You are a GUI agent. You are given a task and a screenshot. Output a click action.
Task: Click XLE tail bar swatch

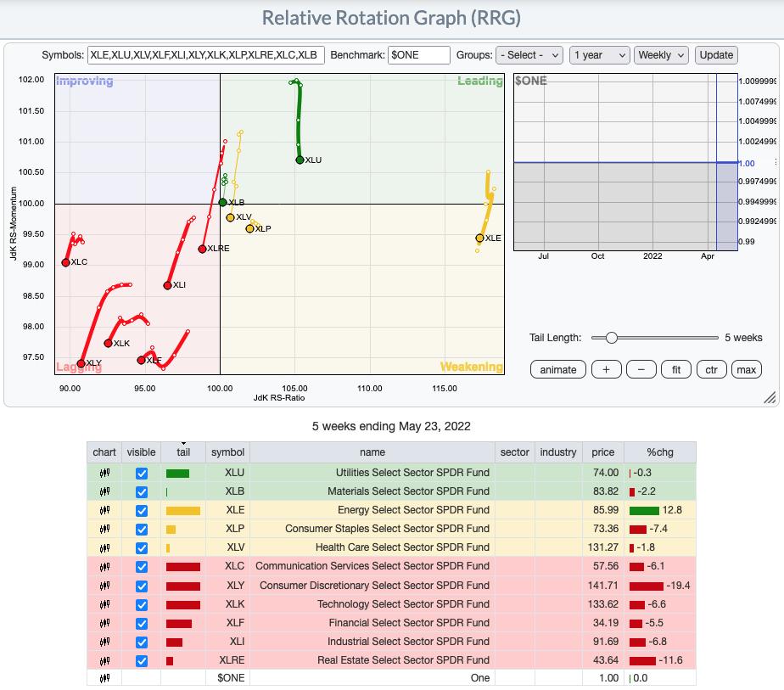pyautogui.click(x=183, y=511)
